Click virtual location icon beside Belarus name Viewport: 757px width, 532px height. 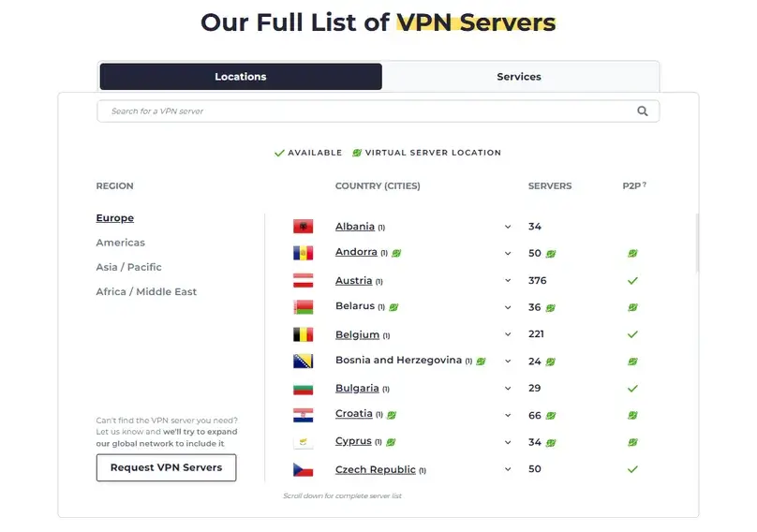point(393,307)
